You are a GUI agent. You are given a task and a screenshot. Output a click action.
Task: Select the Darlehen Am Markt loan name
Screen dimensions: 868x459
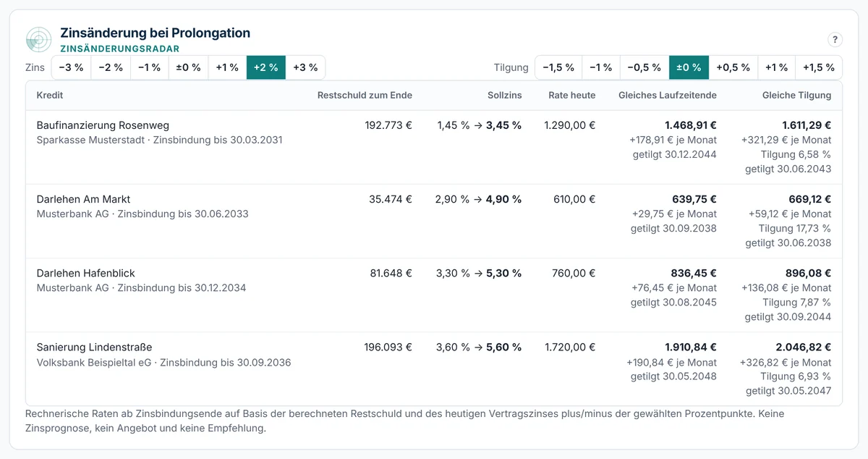coord(83,199)
